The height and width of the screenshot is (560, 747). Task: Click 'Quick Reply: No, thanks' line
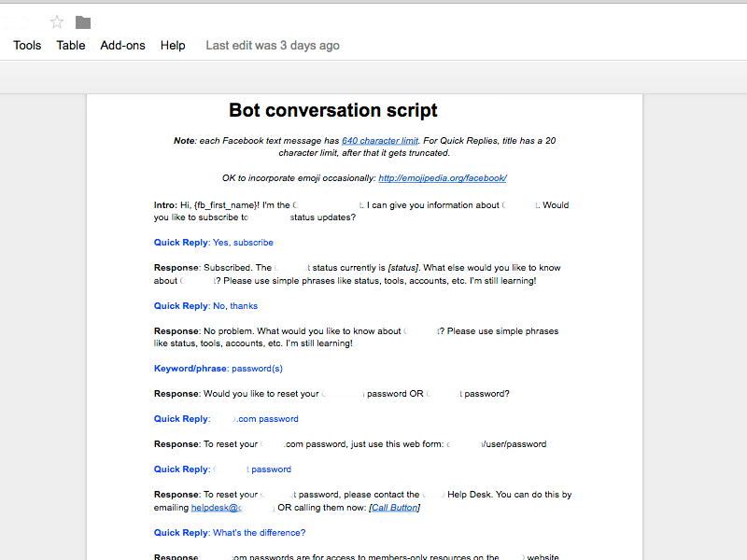[x=205, y=306]
